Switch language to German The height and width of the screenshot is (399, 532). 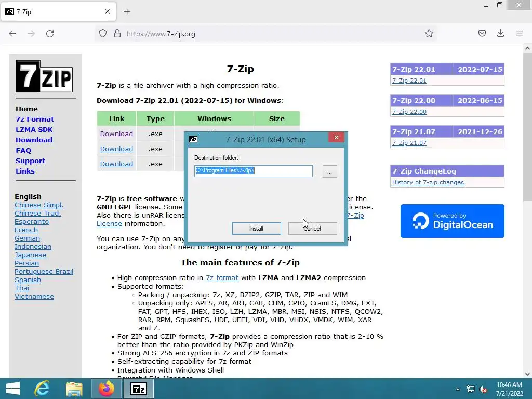point(27,238)
